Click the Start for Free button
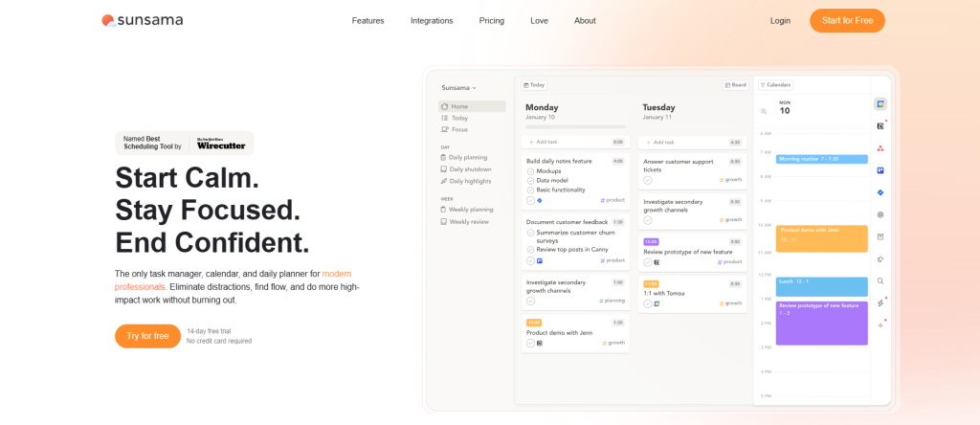 coord(847,21)
